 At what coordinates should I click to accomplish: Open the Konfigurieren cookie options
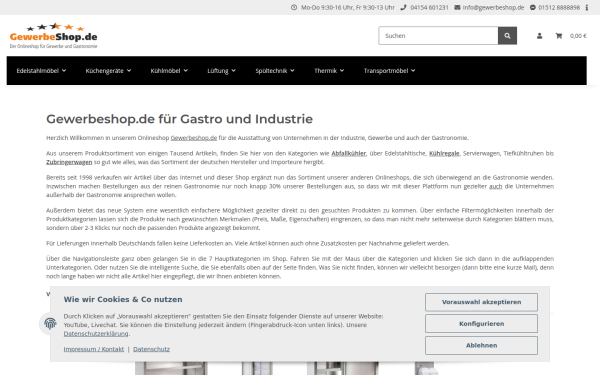(481, 324)
